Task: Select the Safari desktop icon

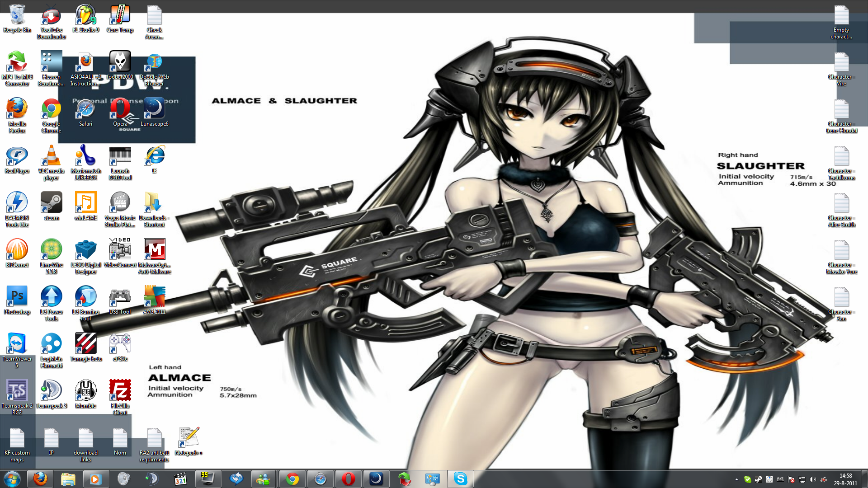Action: pyautogui.click(x=86, y=113)
